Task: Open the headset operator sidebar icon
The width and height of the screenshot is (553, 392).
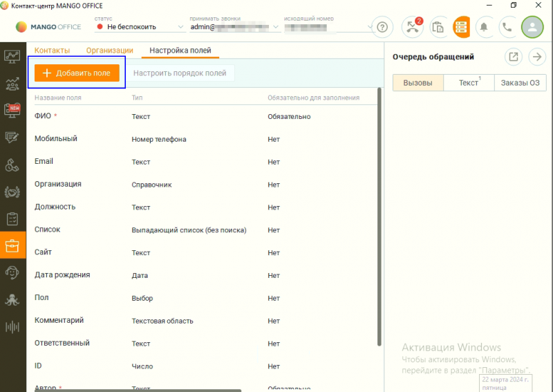Action: click(x=12, y=272)
